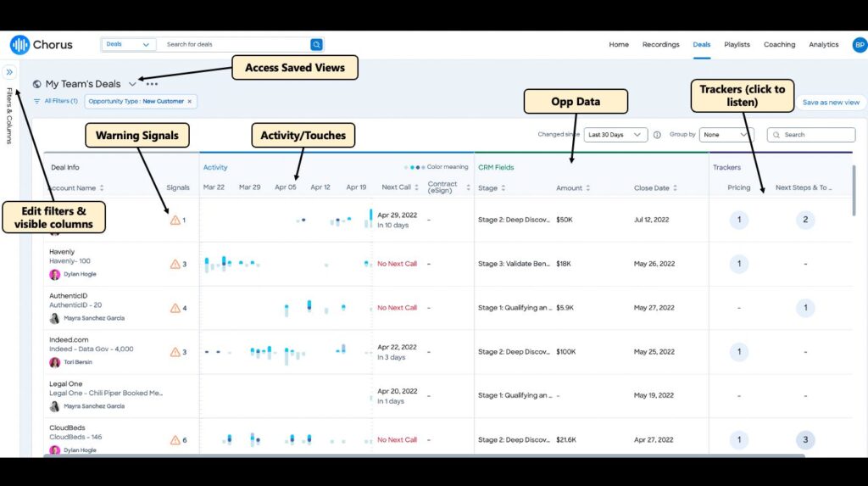
Task: Open the AuthenticID account name
Action: (68, 296)
